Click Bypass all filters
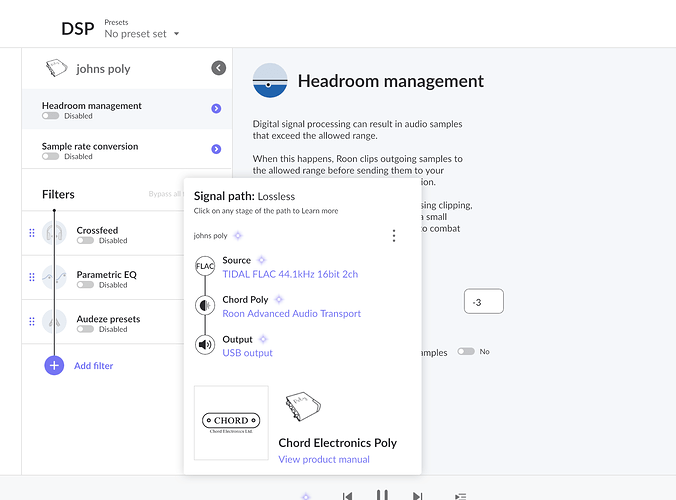The height and width of the screenshot is (500, 676). coord(166,194)
